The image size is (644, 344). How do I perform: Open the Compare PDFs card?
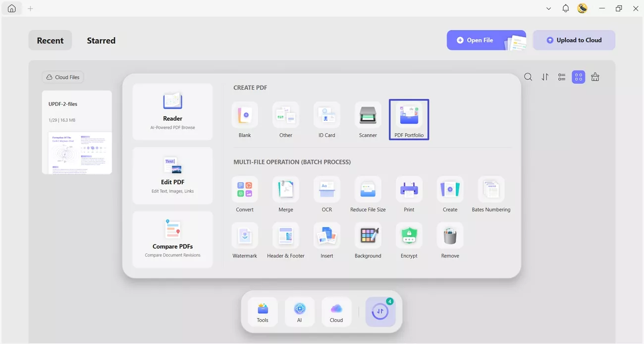173,240
